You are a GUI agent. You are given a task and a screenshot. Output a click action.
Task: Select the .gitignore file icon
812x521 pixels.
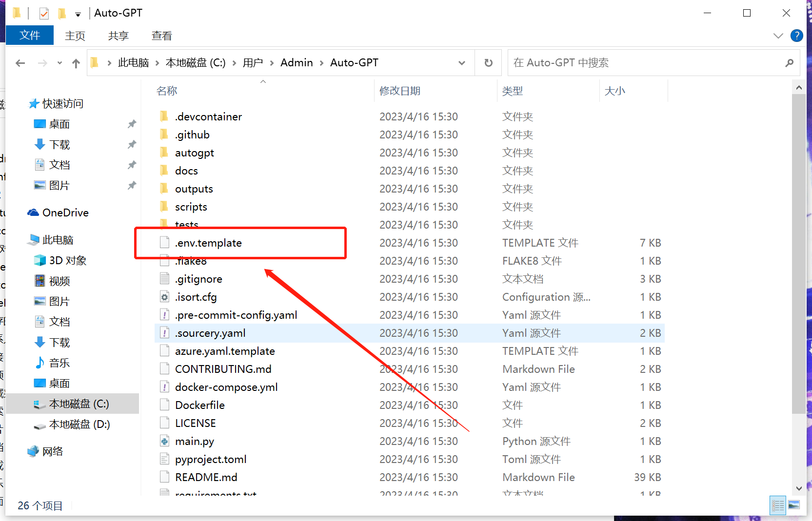164,279
